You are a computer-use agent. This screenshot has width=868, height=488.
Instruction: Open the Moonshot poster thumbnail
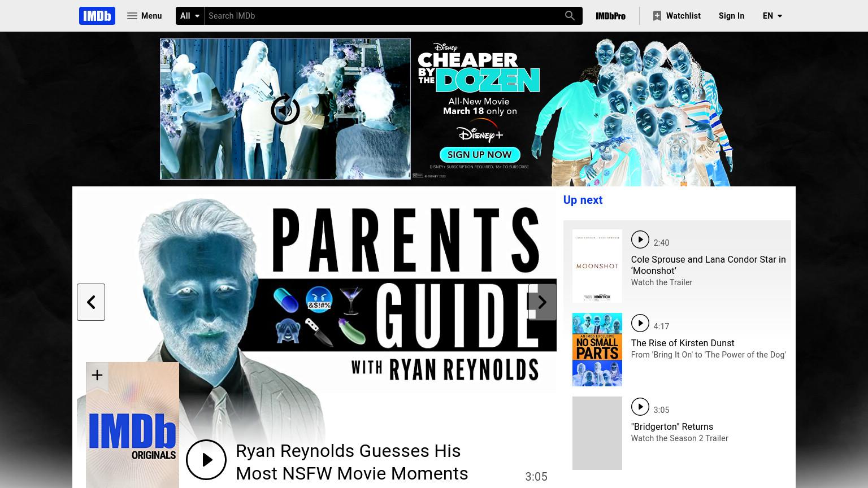pos(597,266)
